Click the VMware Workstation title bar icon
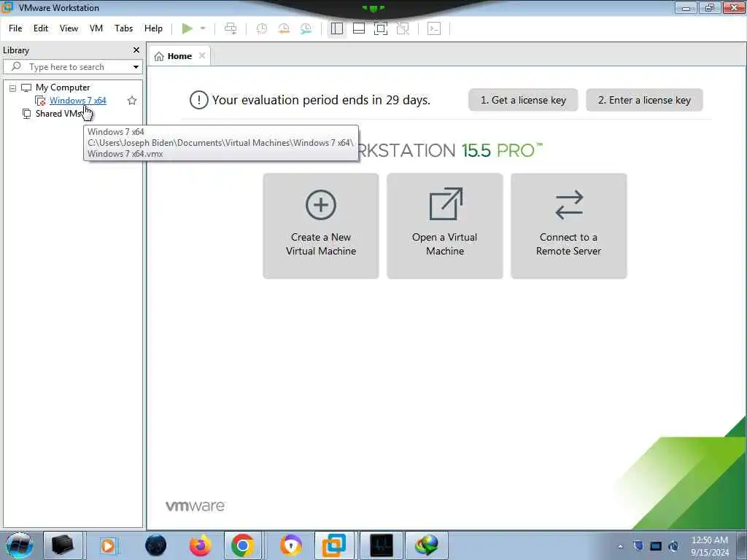747x560 pixels. coord(7,7)
